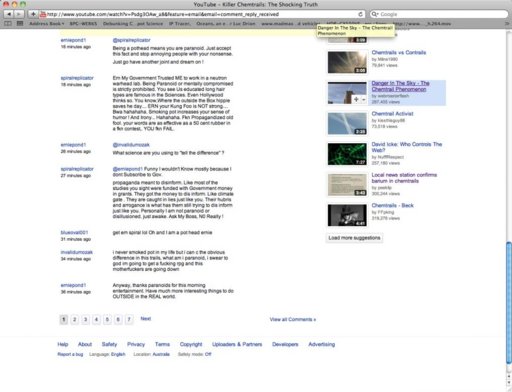Open the Reading List bookmarks icon
The image size is (512, 392).
click(8, 24)
